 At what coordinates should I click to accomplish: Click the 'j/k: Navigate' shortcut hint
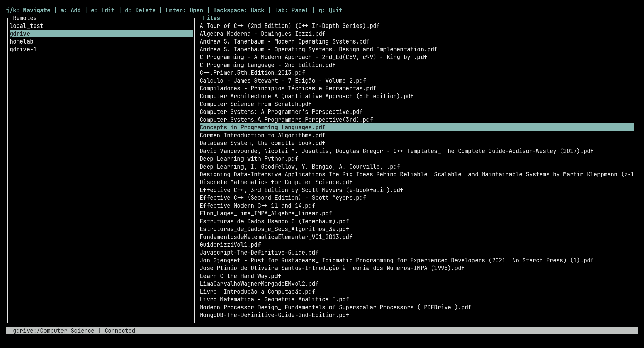[28, 10]
